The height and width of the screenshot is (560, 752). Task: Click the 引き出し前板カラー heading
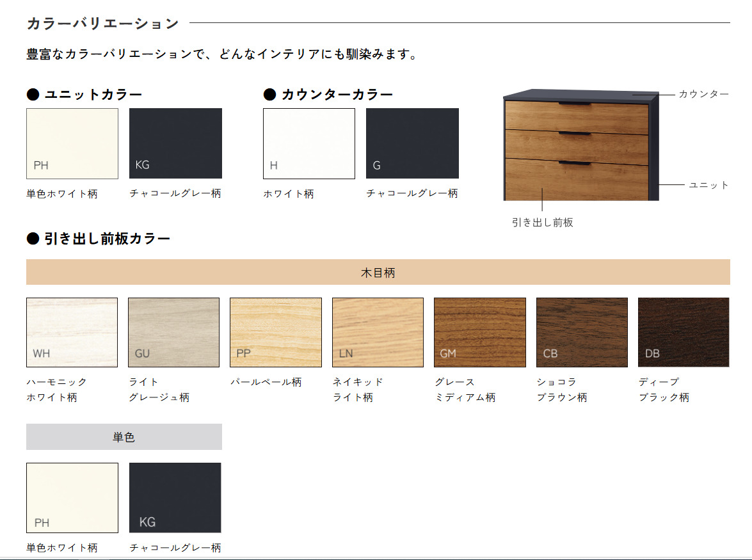pos(107,239)
